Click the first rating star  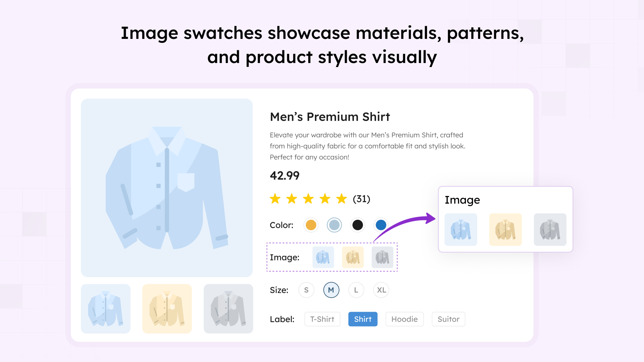coord(275,199)
